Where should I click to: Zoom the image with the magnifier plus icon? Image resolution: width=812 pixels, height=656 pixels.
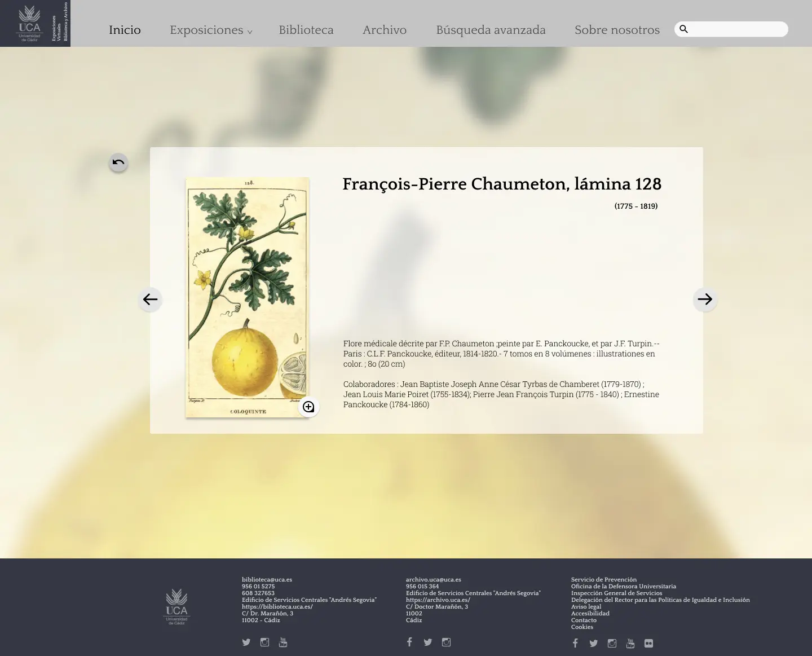coord(308,407)
